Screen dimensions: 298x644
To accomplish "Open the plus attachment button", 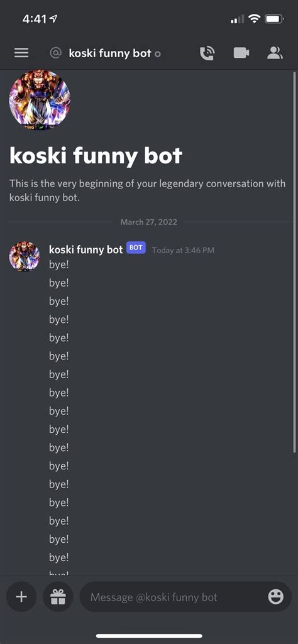I will coord(21,597).
